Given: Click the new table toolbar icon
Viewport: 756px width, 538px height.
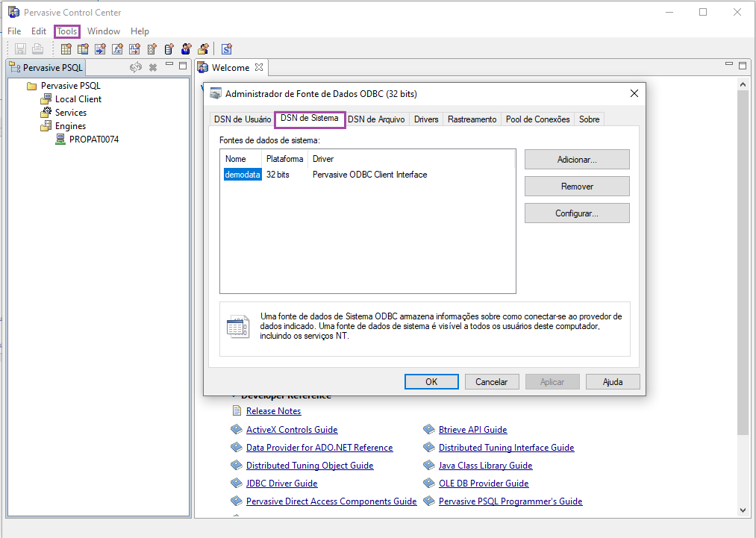Looking at the screenshot, I should click(x=66, y=49).
